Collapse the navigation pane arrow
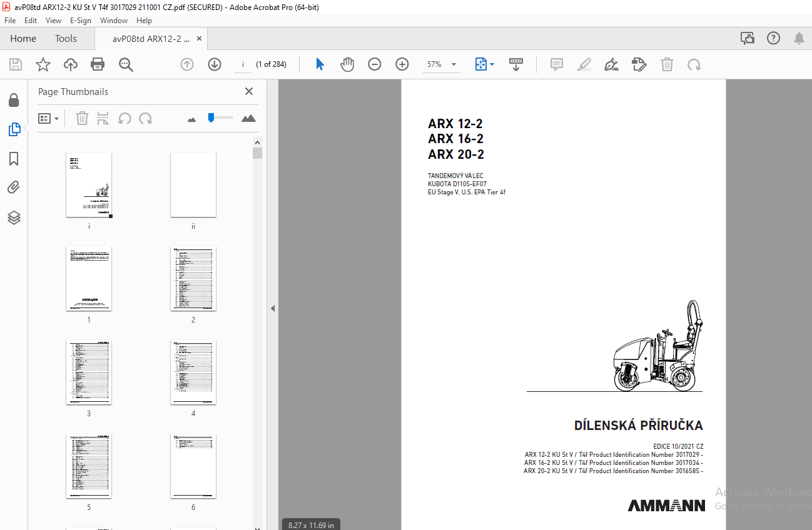 point(273,308)
